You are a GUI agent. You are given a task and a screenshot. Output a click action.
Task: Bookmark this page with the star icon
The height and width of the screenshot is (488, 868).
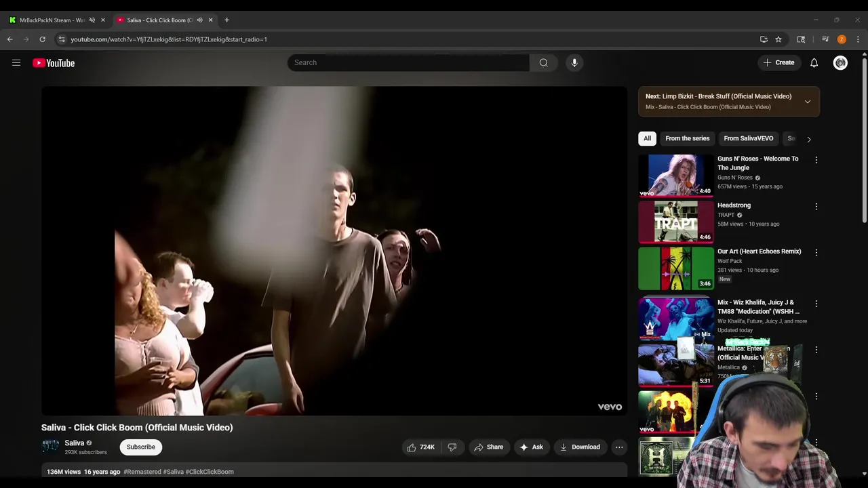click(x=778, y=39)
